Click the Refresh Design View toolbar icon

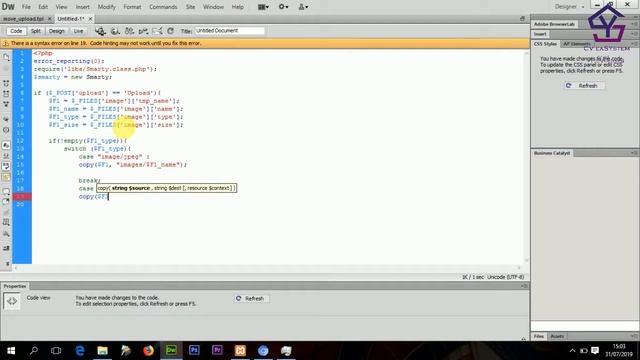[x=171, y=31]
